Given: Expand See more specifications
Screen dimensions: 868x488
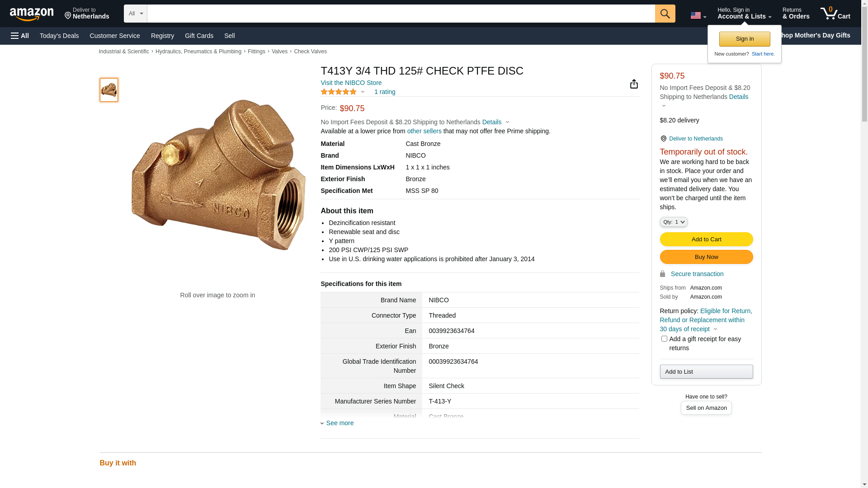Looking at the screenshot, I should click(x=339, y=423).
